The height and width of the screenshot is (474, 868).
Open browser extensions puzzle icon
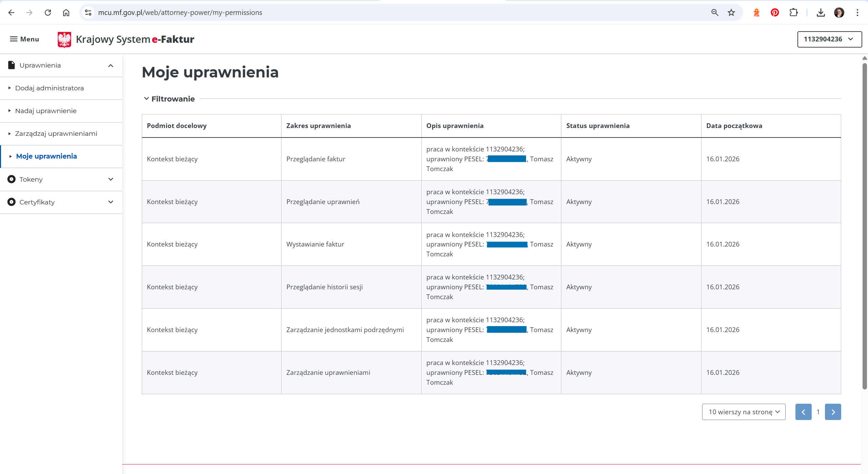click(793, 13)
